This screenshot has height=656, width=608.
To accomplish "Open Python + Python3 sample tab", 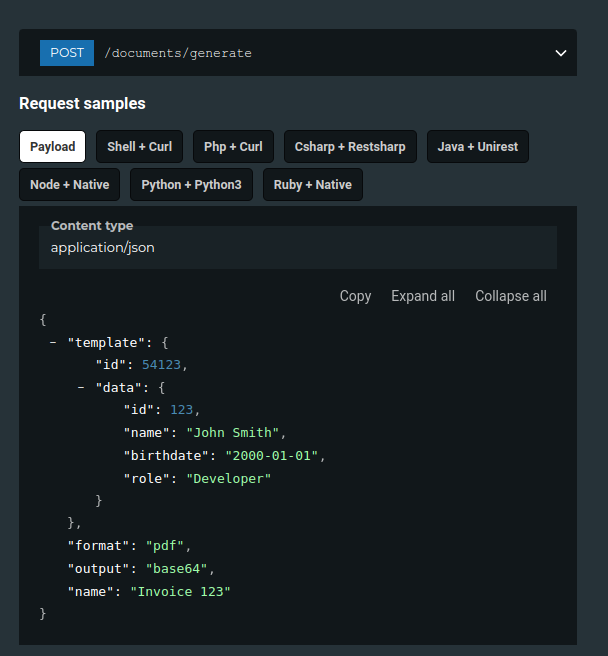I will click(191, 185).
